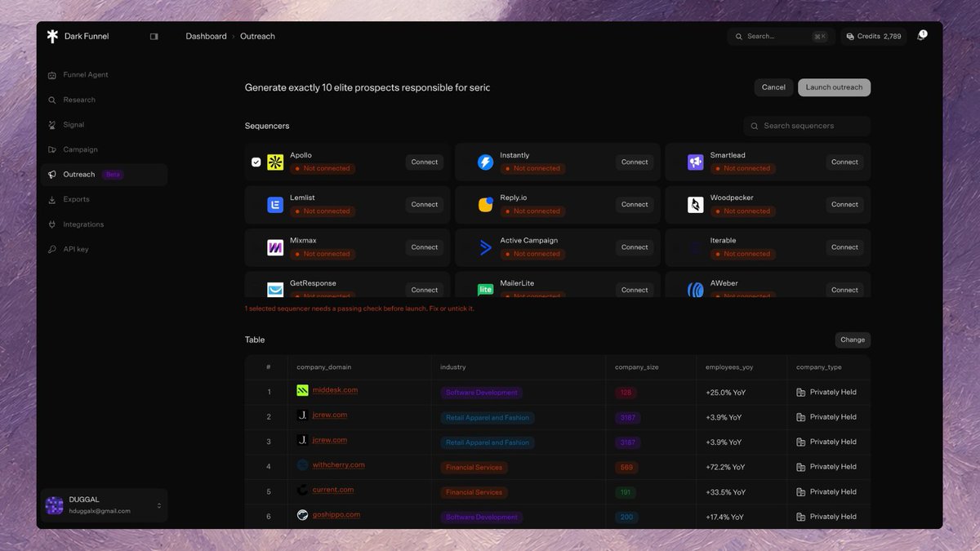Click the Lemlist logo icon
Image resolution: width=980 pixels, height=551 pixels.
pyautogui.click(x=275, y=205)
